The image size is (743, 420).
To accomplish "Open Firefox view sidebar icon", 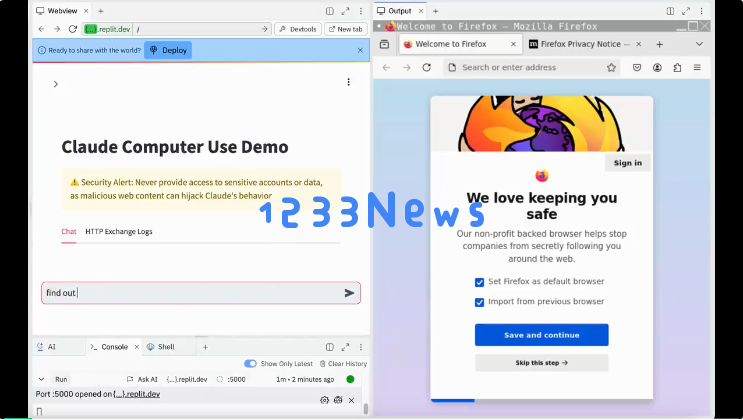I will pos(384,44).
